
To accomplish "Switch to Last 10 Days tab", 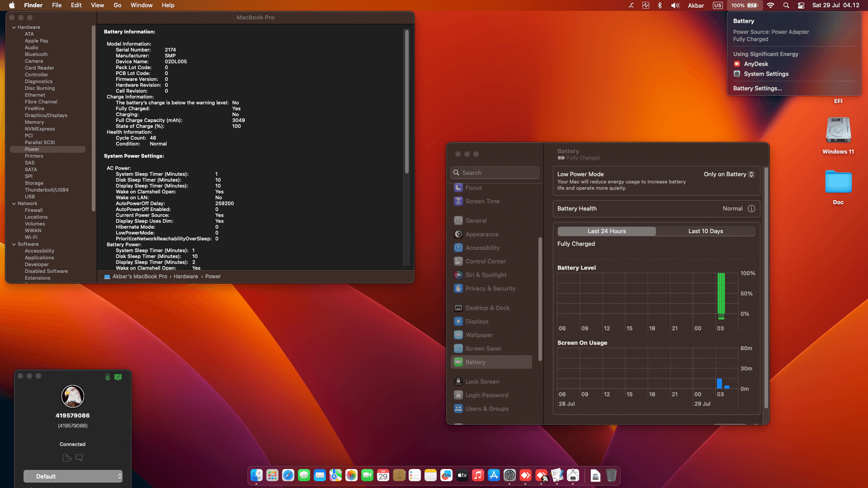I will coord(706,231).
